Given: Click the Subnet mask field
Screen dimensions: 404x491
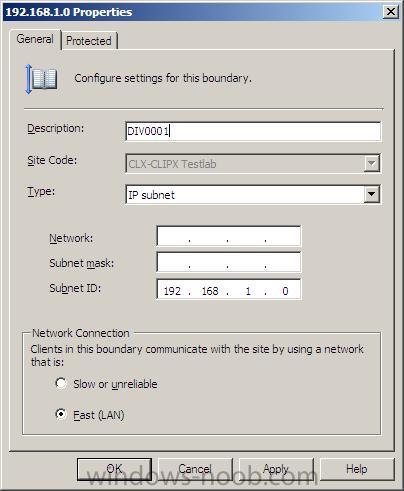Looking at the screenshot, I should pyautogui.click(x=229, y=262).
